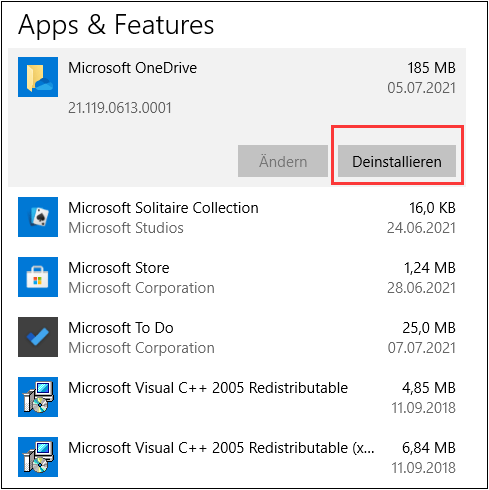Click OneDrive version 21.119.0613.0001 text

click(120, 108)
